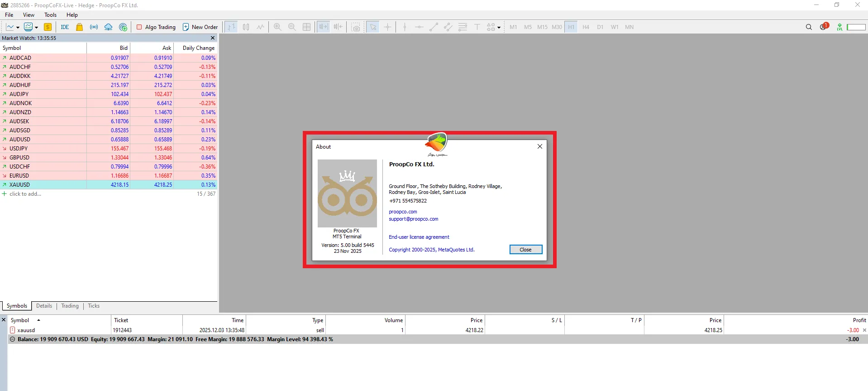
Task: Click the VPS cloud hosting icon
Action: pos(108,27)
